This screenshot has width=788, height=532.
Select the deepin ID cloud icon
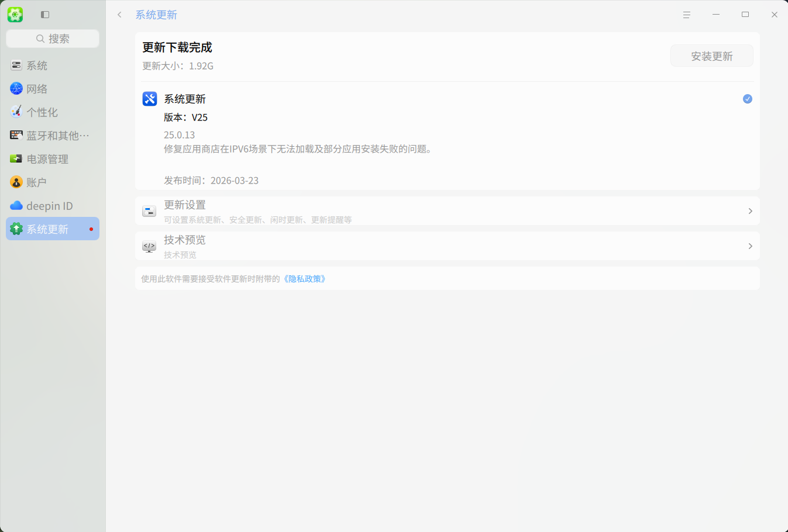click(x=16, y=205)
